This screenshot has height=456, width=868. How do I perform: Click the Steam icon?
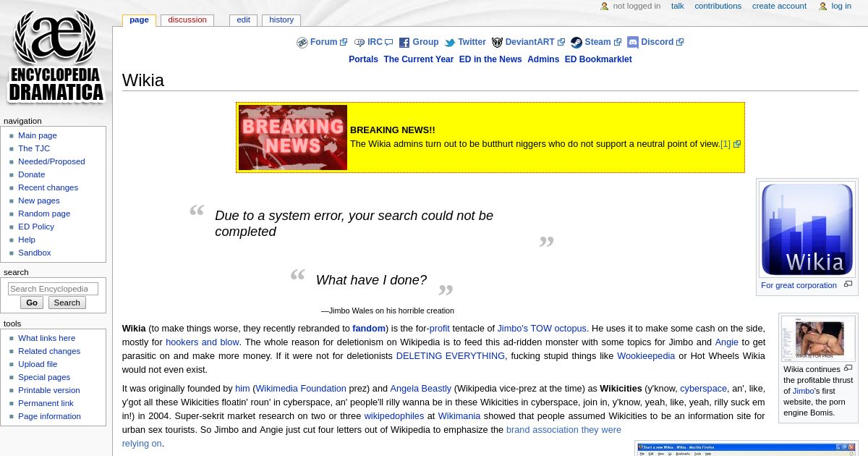pos(576,43)
